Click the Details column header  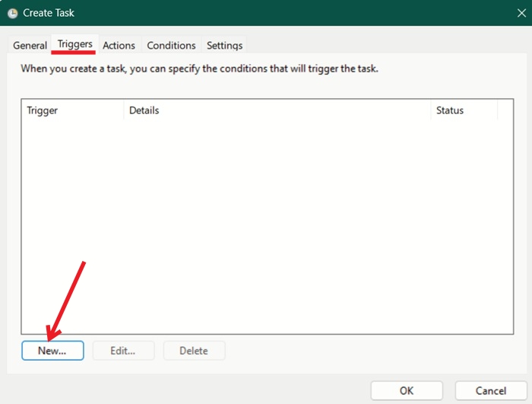tap(277, 110)
